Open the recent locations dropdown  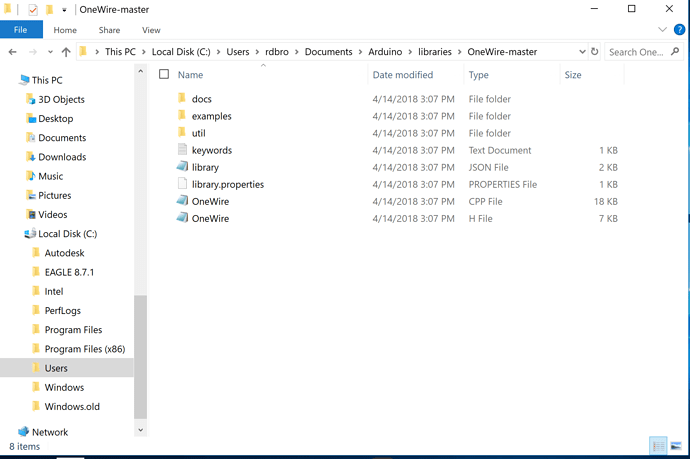click(x=50, y=52)
